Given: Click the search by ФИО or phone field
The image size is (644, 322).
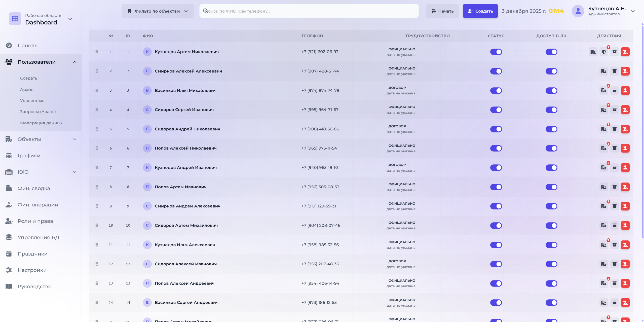Looking at the screenshot, I should click(309, 11).
